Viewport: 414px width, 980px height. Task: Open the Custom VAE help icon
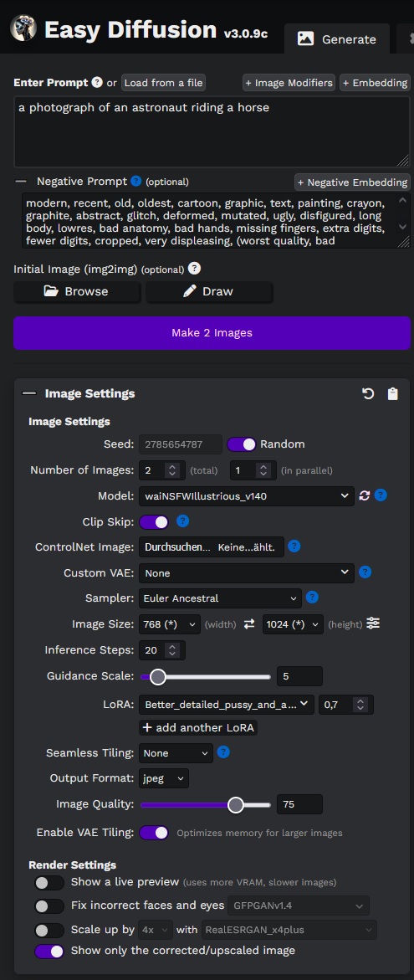point(365,572)
